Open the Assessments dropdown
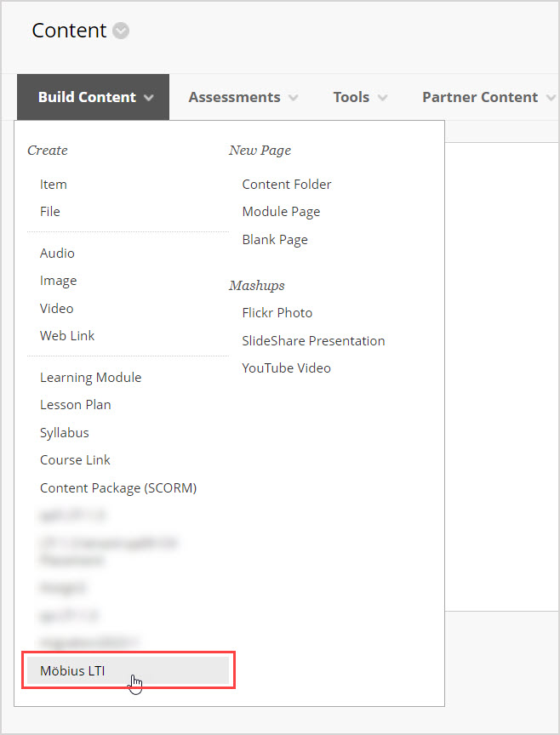 pos(234,97)
